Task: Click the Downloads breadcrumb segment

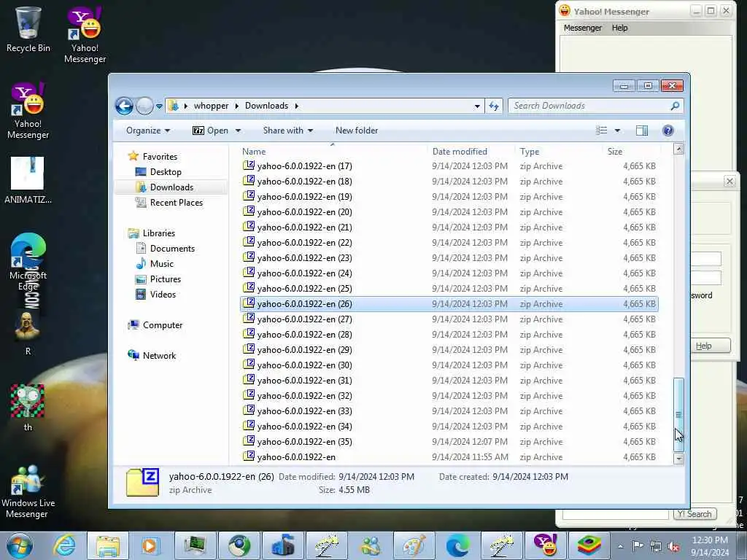Action: (266, 106)
